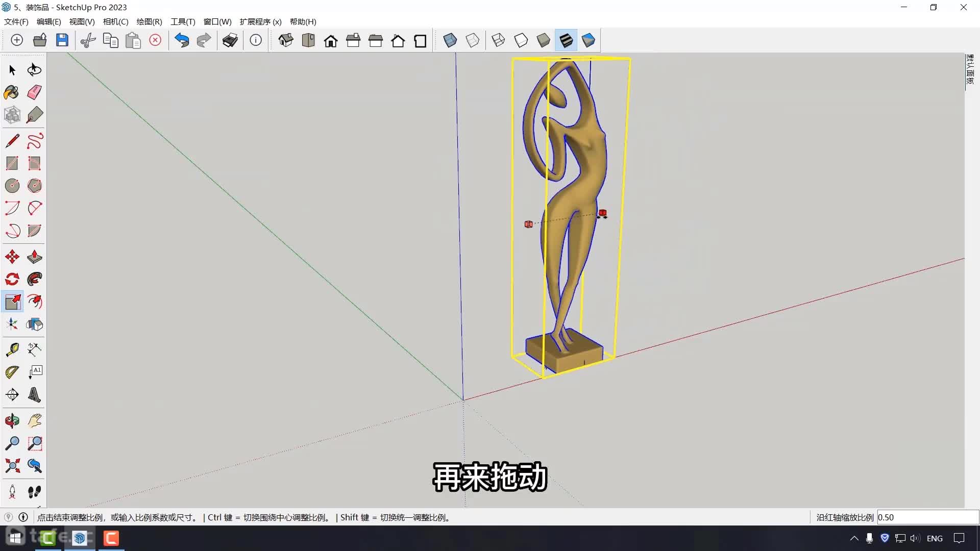This screenshot has width=980, height=551.
Task: Click the right red scale grip handle
Action: click(603, 213)
